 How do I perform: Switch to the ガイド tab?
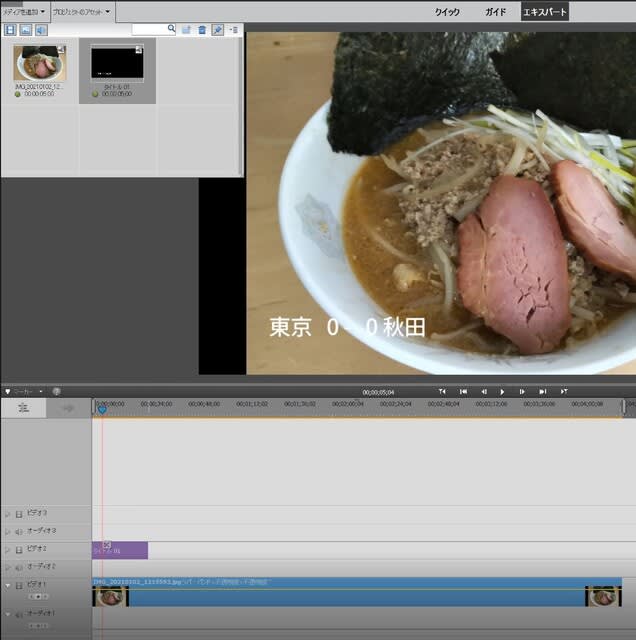(495, 12)
